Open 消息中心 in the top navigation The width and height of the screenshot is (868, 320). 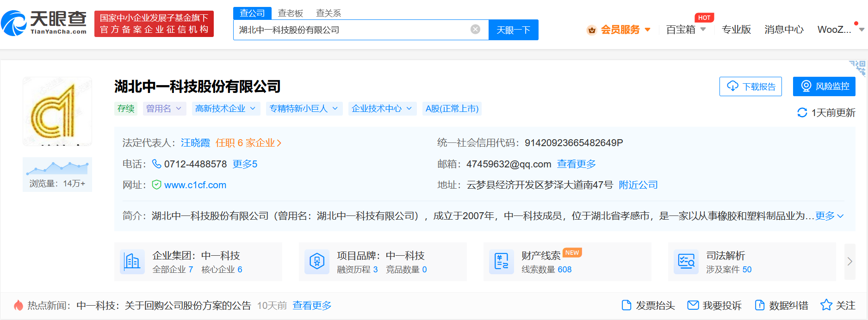(784, 30)
